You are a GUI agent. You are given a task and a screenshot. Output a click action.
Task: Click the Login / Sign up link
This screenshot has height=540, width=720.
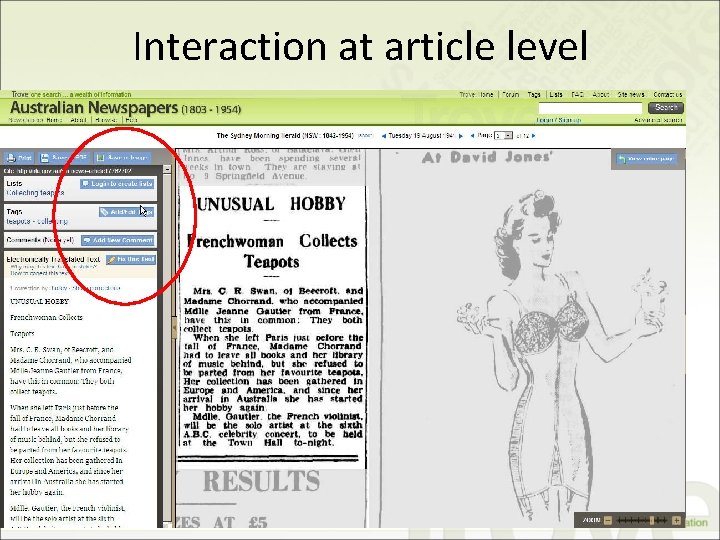[558, 120]
